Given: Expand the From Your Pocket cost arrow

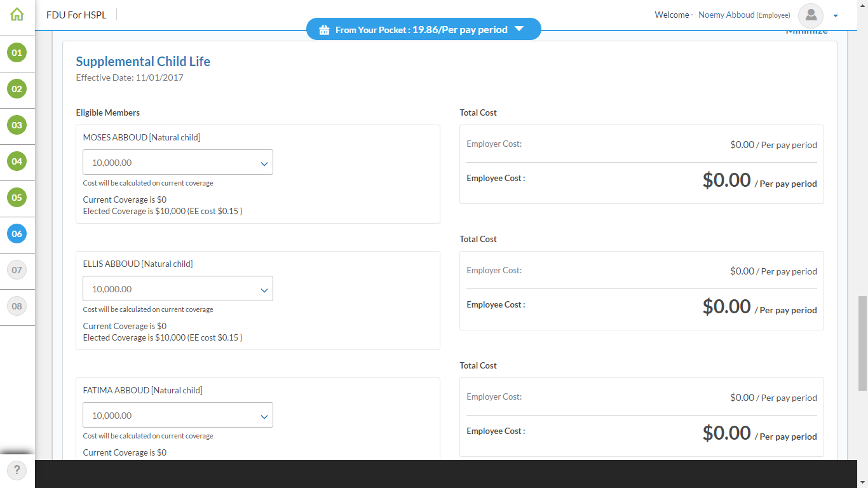Looking at the screenshot, I should tap(519, 29).
